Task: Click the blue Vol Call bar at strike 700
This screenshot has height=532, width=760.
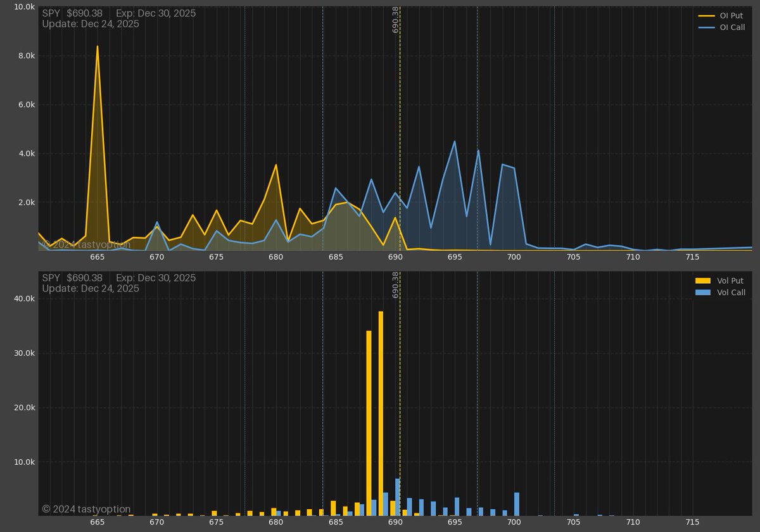Action: point(517,504)
